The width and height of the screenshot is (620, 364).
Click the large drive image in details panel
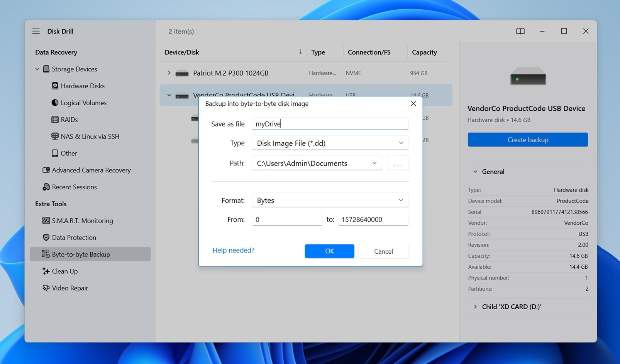click(x=528, y=76)
